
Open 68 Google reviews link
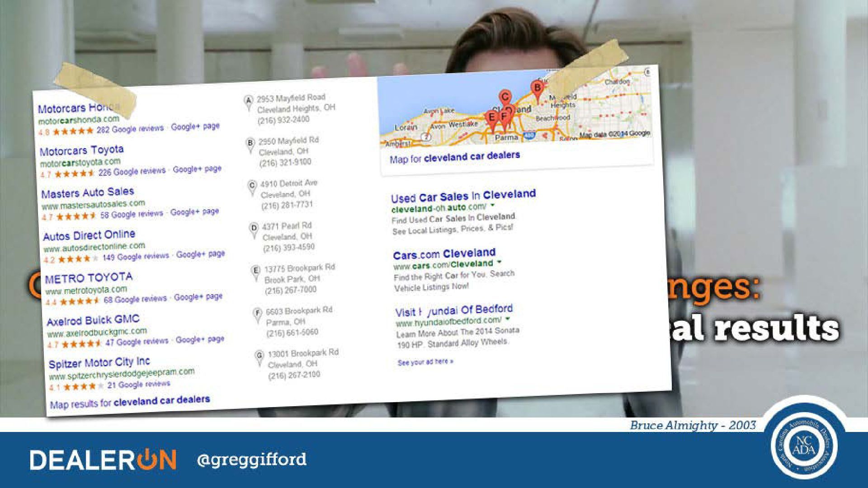click(135, 299)
